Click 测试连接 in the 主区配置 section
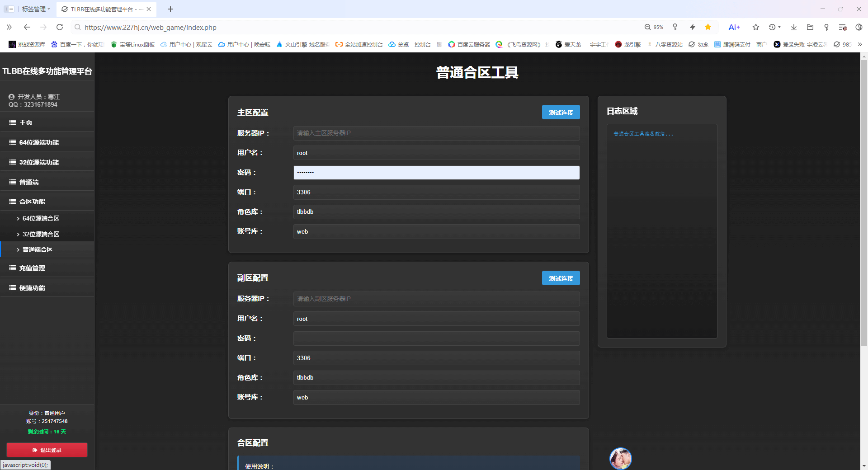The height and width of the screenshot is (470, 868). 561,112
